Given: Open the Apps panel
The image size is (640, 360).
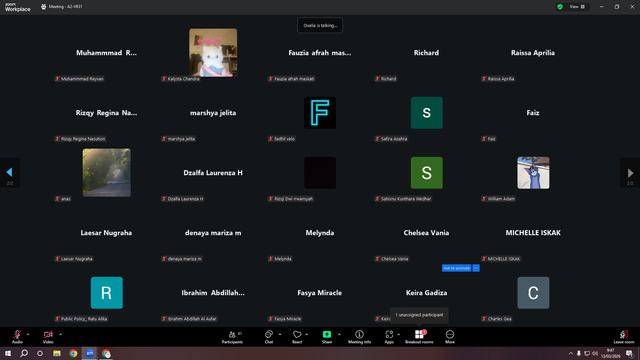Looking at the screenshot, I should pos(389,337).
